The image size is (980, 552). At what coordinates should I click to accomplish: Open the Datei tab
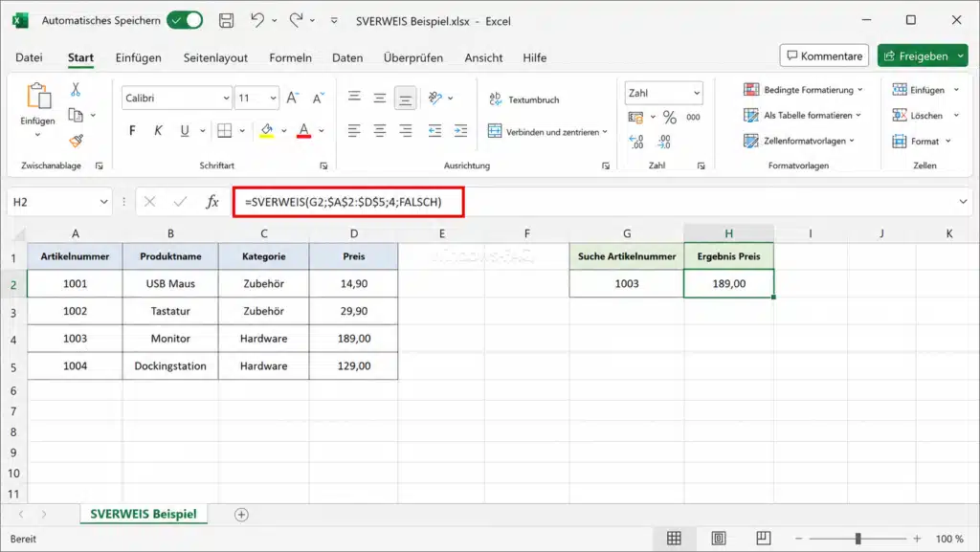(x=29, y=57)
